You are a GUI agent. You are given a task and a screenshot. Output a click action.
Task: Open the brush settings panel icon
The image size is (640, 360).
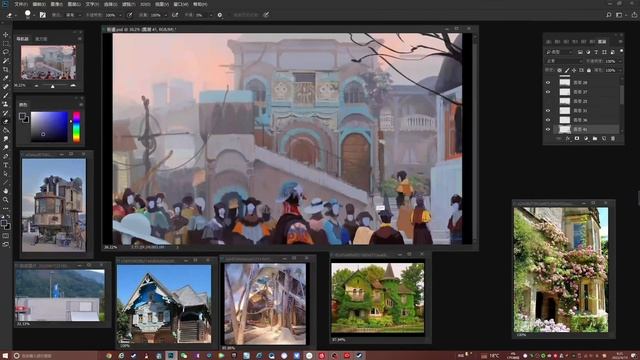[43, 15]
